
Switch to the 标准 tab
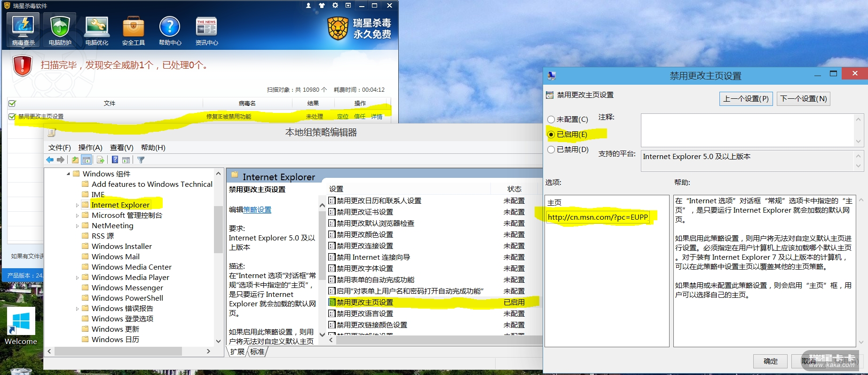[x=257, y=352]
